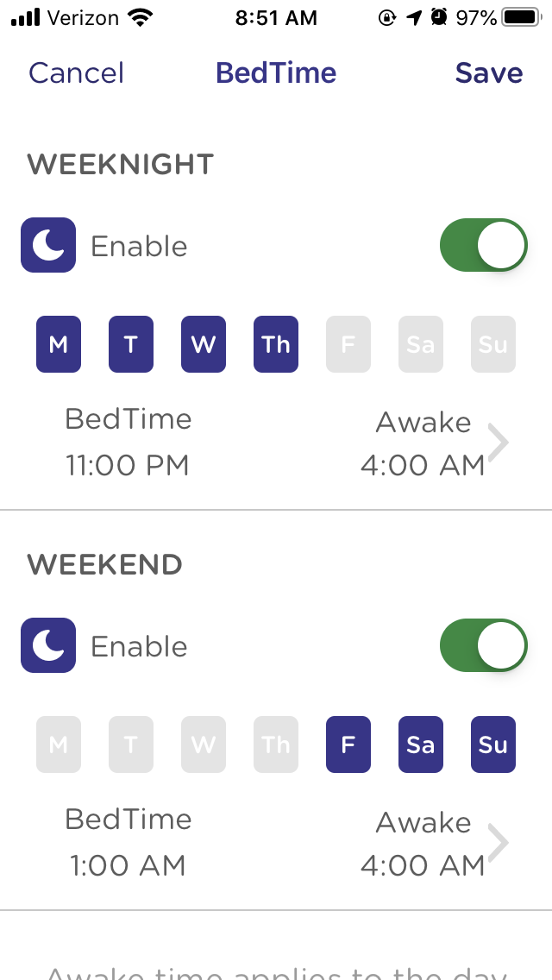Deselect Thursday in Weeknight days
This screenshot has height=980, width=552.
[x=276, y=344]
